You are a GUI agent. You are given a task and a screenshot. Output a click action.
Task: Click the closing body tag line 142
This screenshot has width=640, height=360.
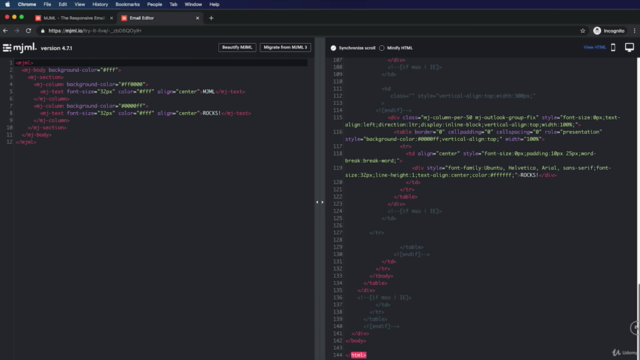[356, 341]
